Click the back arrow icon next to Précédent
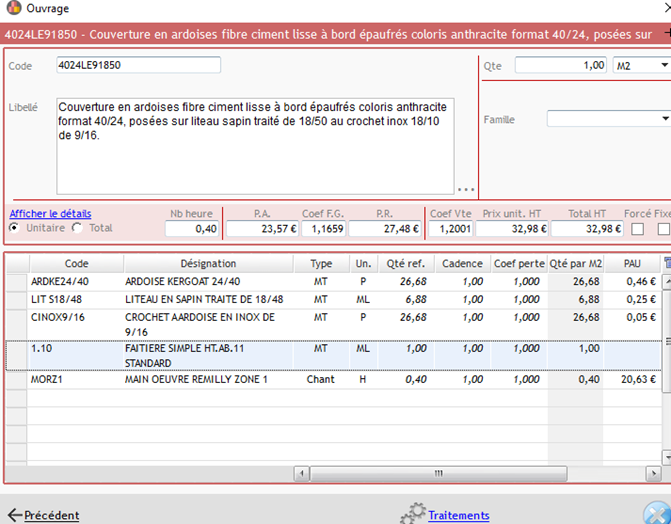This screenshot has width=671, height=524. coord(15,515)
